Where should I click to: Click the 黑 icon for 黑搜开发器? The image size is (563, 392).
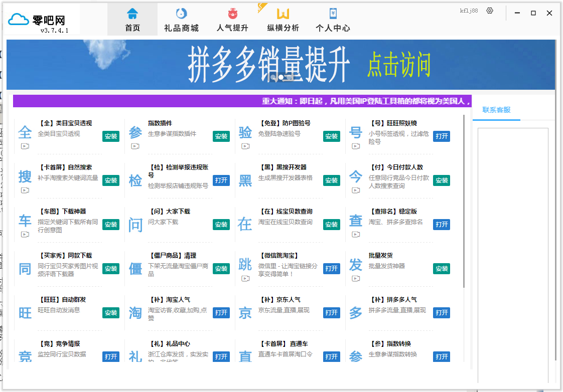coord(245,180)
